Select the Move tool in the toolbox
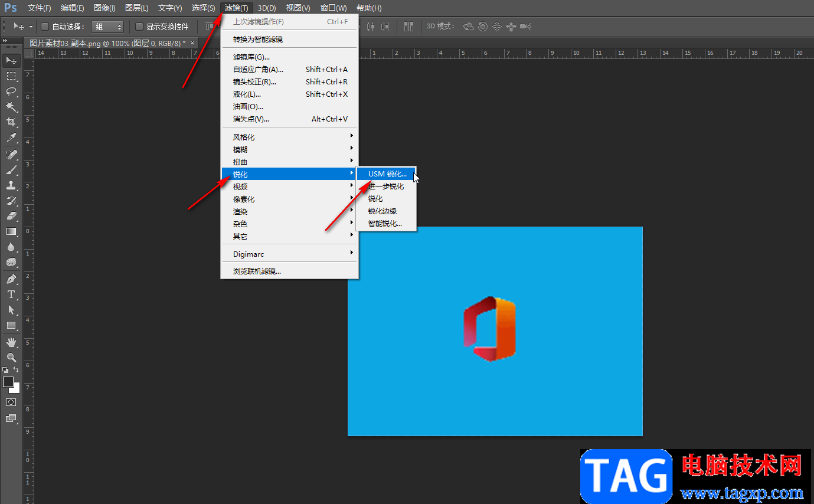The width and height of the screenshot is (814, 504). click(11, 61)
